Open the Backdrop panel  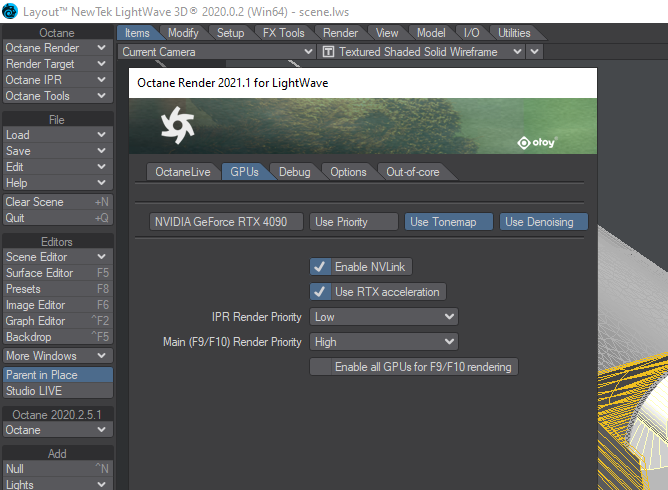[58, 337]
